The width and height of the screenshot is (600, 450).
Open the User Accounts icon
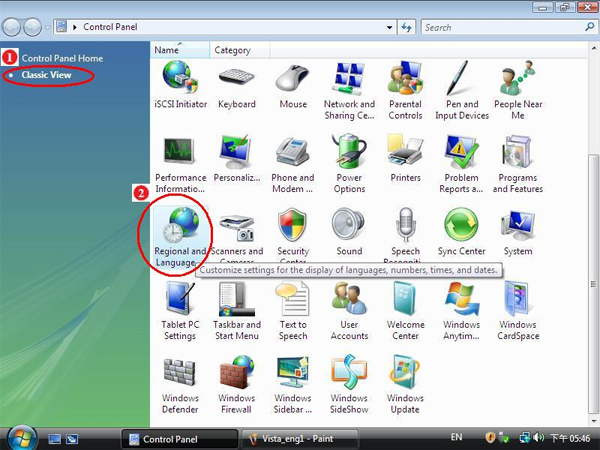tap(349, 298)
